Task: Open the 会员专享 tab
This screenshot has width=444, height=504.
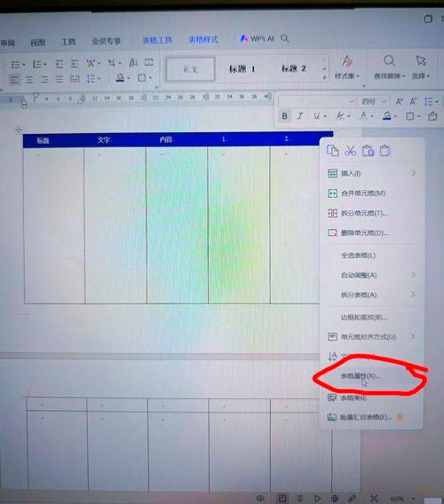Action: point(107,41)
